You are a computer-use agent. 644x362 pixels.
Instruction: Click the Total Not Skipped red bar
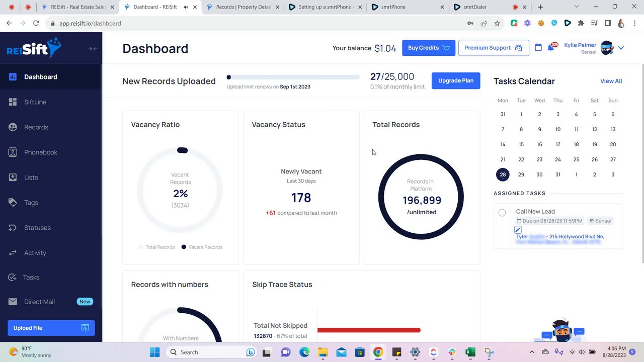[369, 330]
